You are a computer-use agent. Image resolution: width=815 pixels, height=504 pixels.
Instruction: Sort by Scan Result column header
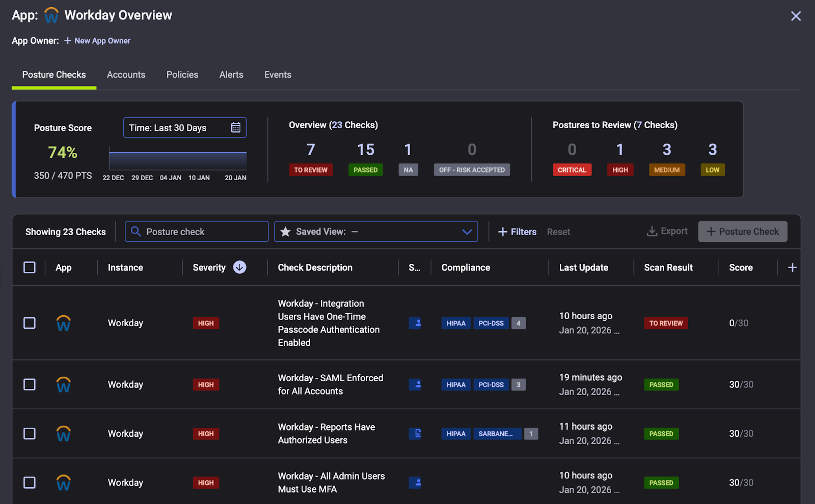point(668,267)
